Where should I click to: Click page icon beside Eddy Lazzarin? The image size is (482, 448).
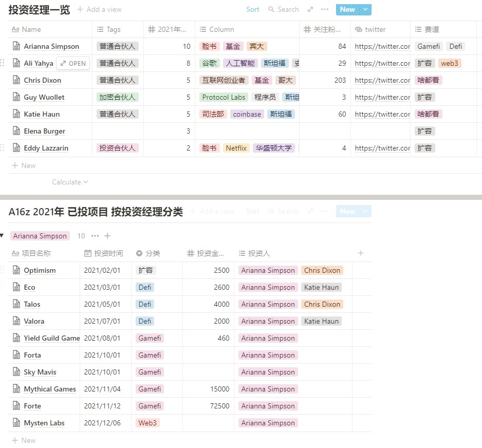pos(16,147)
